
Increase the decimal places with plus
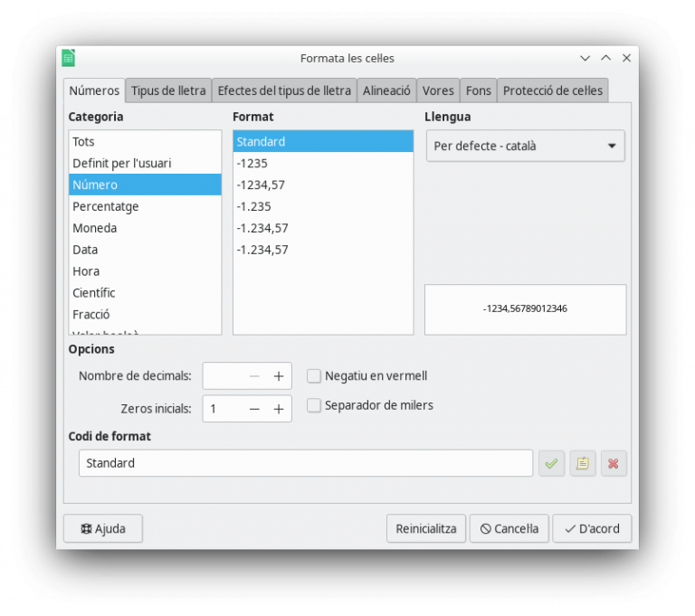tap(279, 376)
